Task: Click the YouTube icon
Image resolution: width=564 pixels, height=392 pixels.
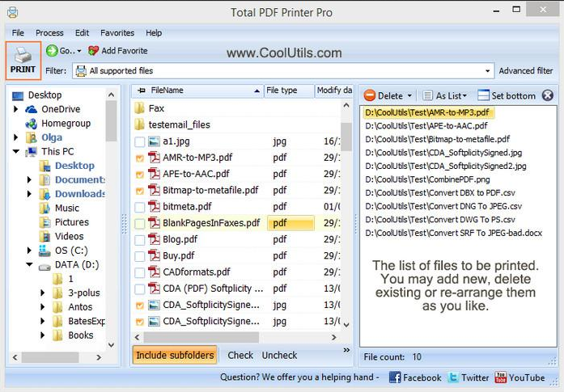Action: tap(500, 377)
